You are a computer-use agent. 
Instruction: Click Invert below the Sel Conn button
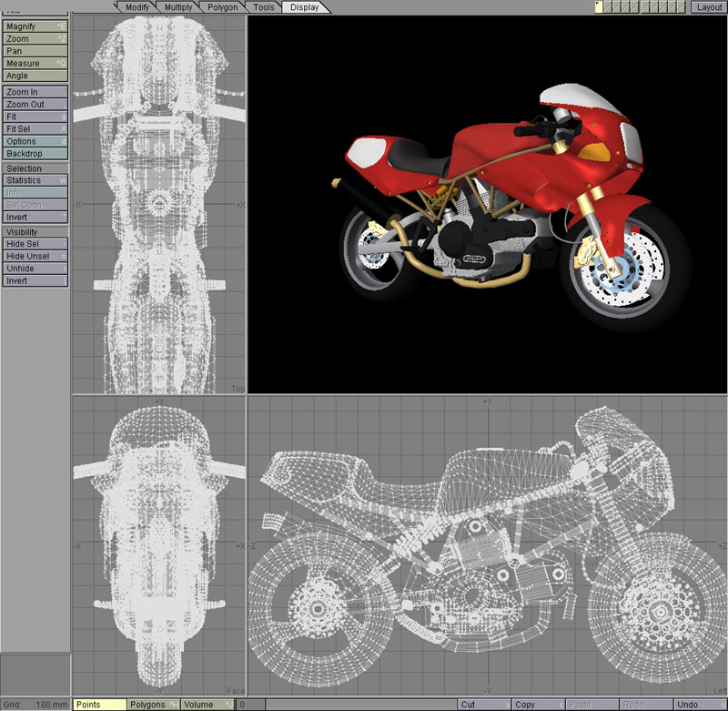click(x=35, y=217)
